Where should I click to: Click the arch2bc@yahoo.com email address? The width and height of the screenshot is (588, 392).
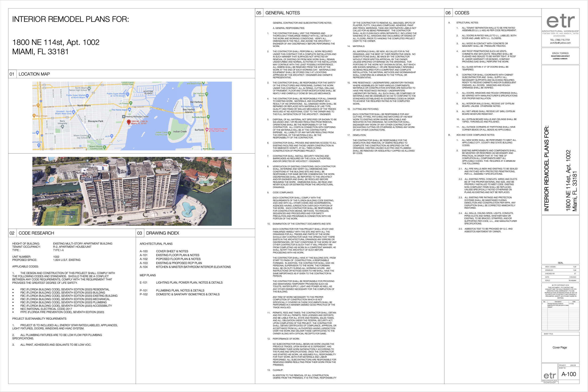560,43
